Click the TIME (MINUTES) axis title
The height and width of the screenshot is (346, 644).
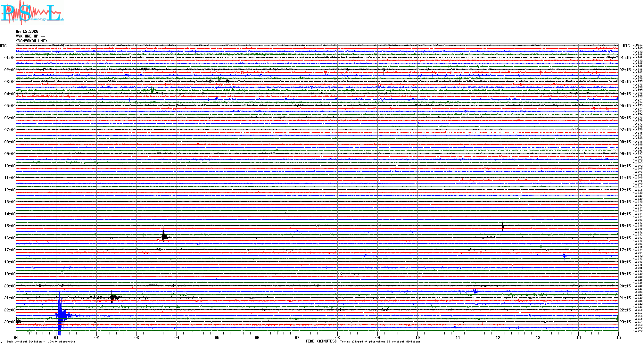pos(321,341)
